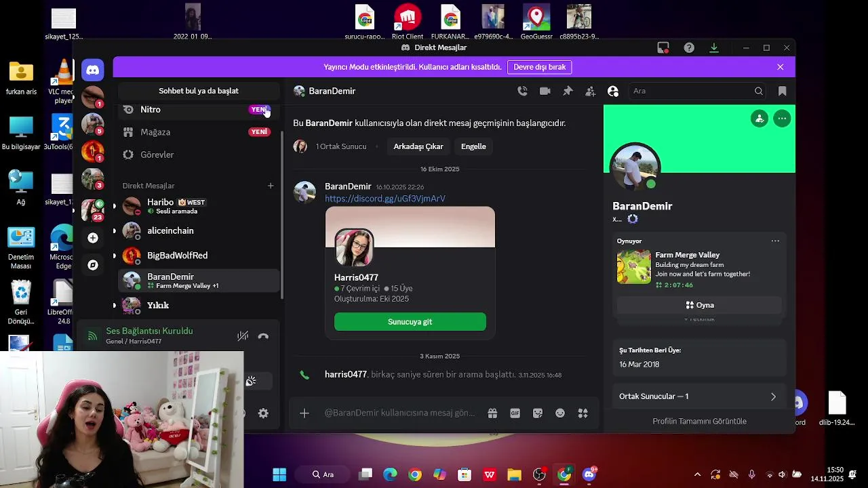Expand the Ortak Sunucular section
Image resolution: width=868 pixels, height=488 pixels.
click(x=699, y=396)
